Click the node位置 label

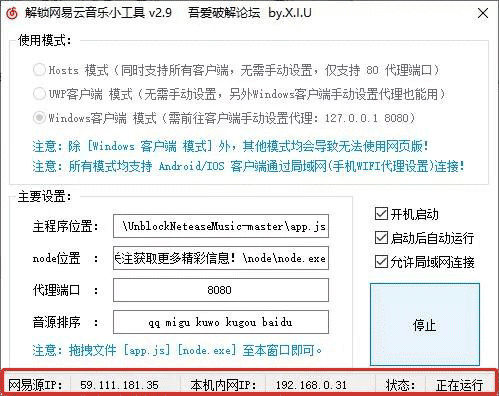click(56, 258)
